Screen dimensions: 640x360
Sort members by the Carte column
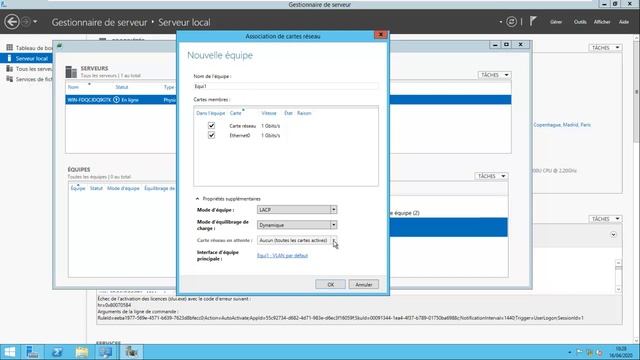coord(236,113)
